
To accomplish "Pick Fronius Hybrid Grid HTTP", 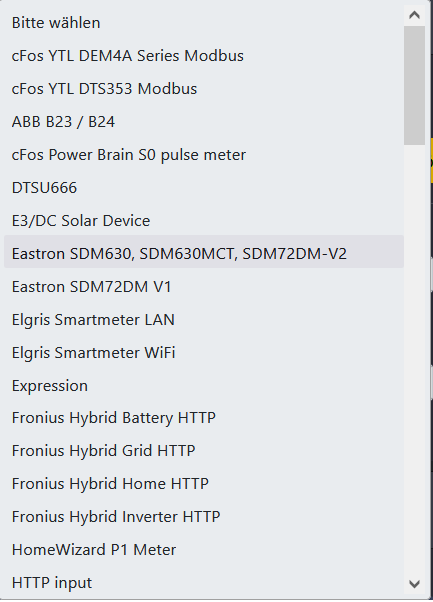I will [x=204, y=451].
